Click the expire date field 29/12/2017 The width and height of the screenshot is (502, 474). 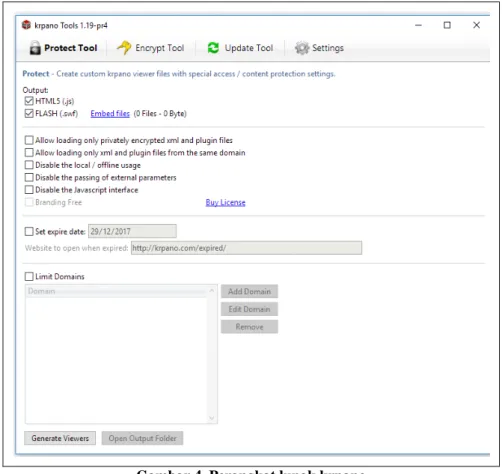132,231
